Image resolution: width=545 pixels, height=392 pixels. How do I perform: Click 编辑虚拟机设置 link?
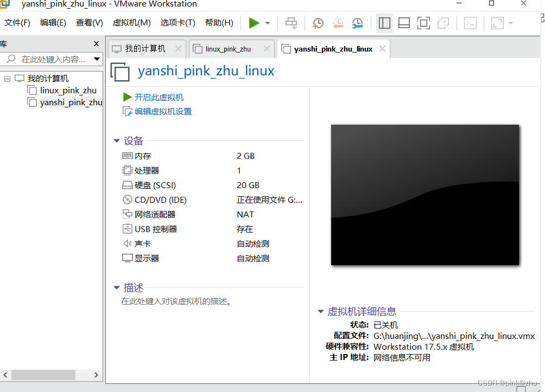pos(163,112)
